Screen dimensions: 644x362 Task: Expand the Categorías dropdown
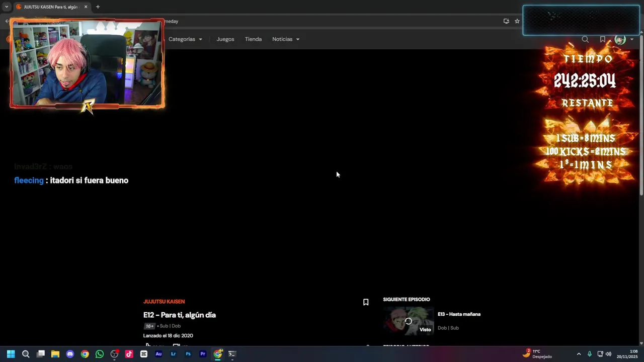point(185,39)
